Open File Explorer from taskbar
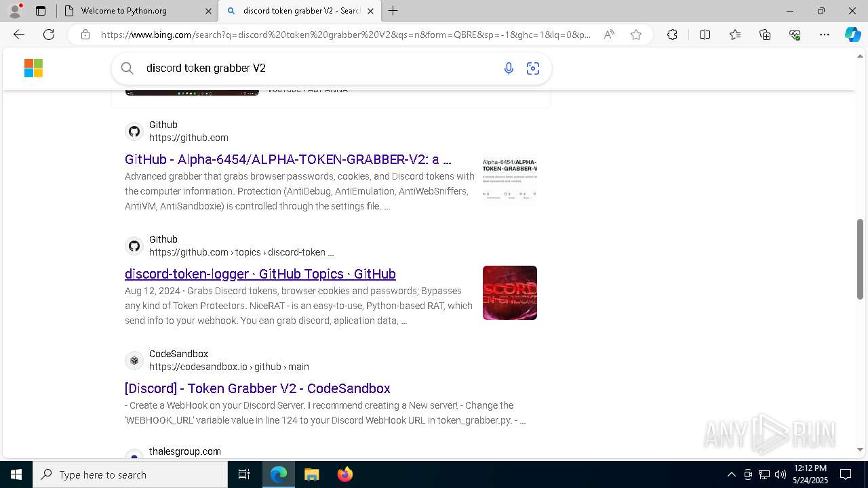 tap(311, 474)
